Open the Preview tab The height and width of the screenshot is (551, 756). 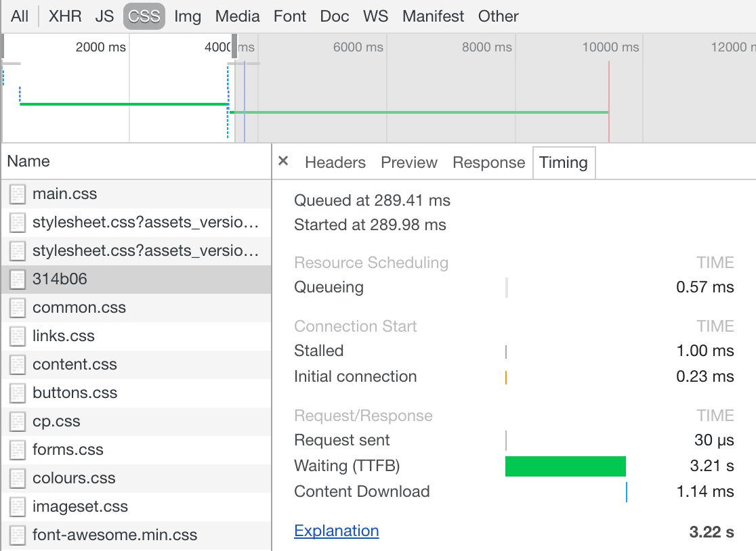pos(408,162)
